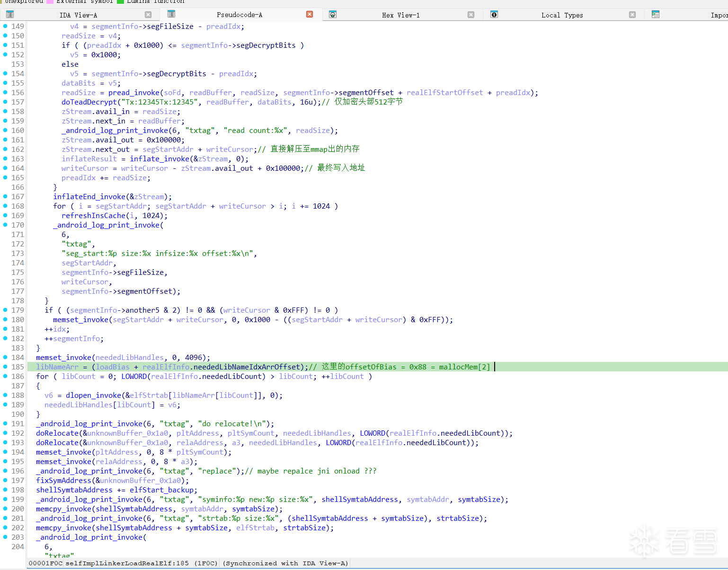This screenshot has height=570, width=728.
Task: Switch to the Local Types tab
Action: 562,15
